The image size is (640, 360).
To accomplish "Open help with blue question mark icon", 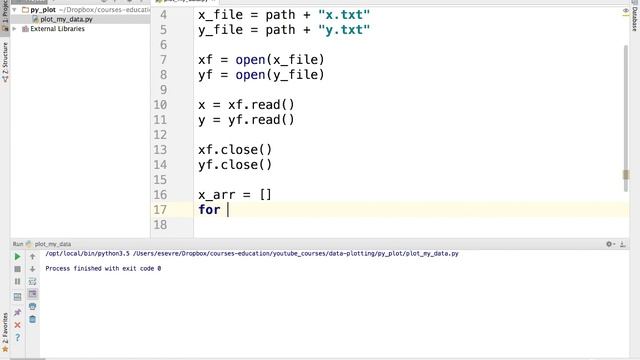I will [17, 337].
